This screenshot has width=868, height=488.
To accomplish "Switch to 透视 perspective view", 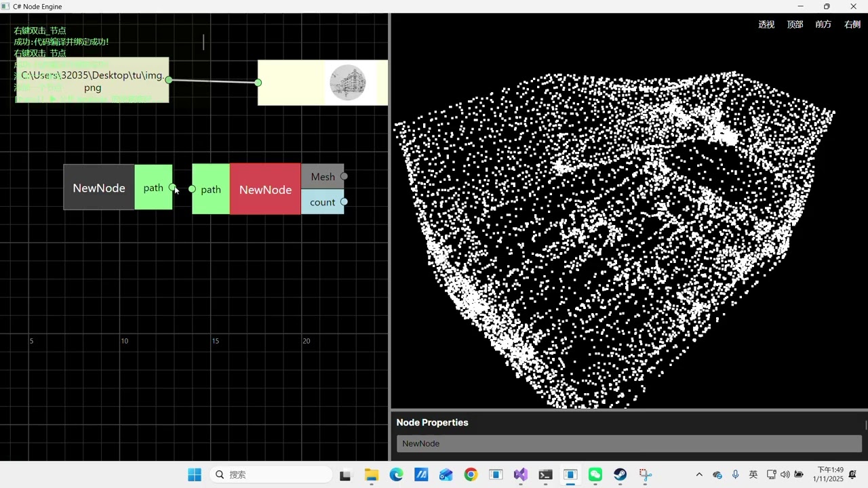I will click(766, 24).
